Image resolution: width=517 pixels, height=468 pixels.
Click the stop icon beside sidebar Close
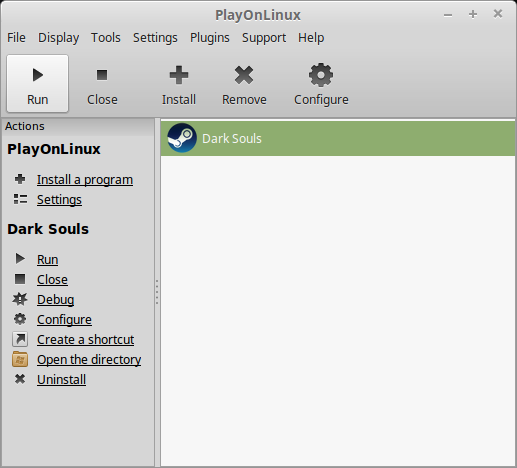[20, 279]
